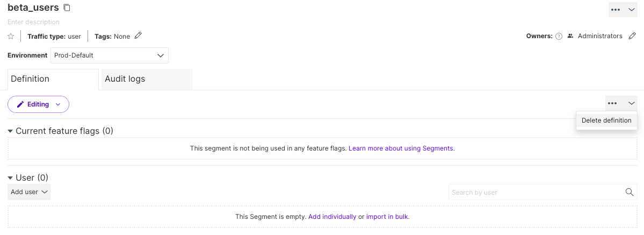This screenshot has width=644, height=235.
Task: Star the beta_users segment as favorite
Action: [11, 37]
